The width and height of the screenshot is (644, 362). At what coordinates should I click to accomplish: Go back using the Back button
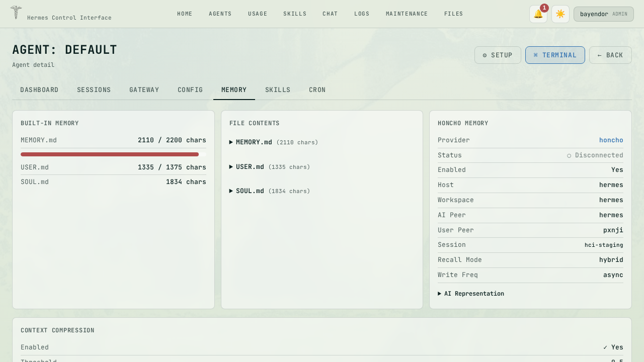(x=610, y=55)
